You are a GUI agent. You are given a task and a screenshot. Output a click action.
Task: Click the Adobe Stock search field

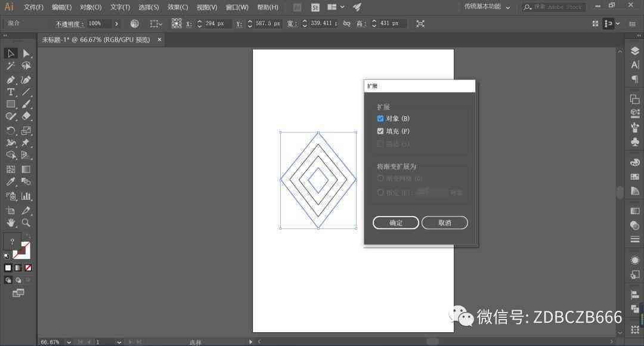click(x=554, y=7)
